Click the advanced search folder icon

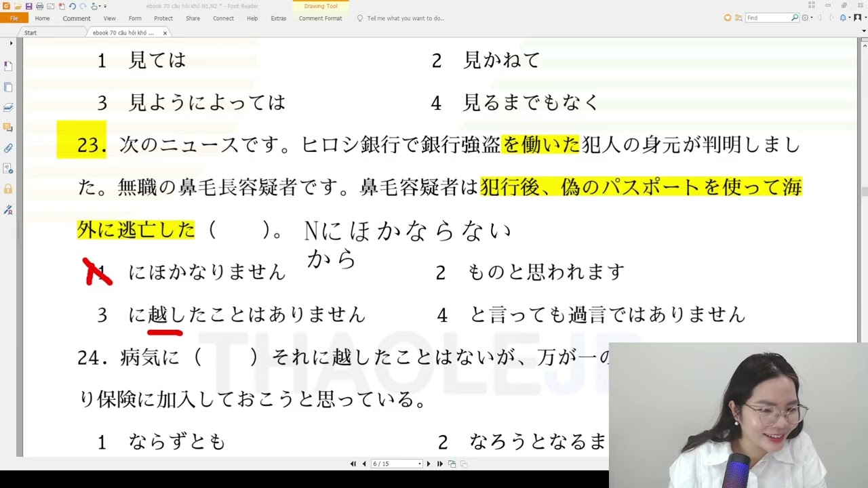(739, 18)
